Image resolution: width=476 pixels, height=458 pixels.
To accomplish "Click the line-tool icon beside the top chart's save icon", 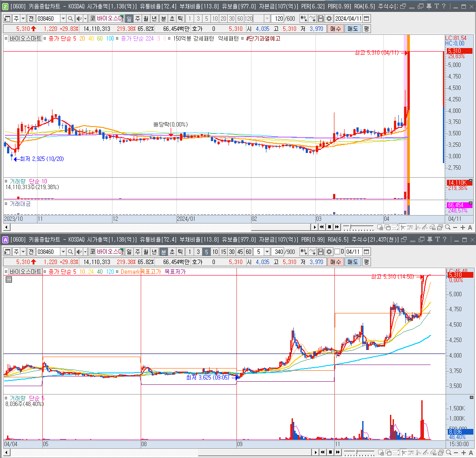I will [312, 19].
